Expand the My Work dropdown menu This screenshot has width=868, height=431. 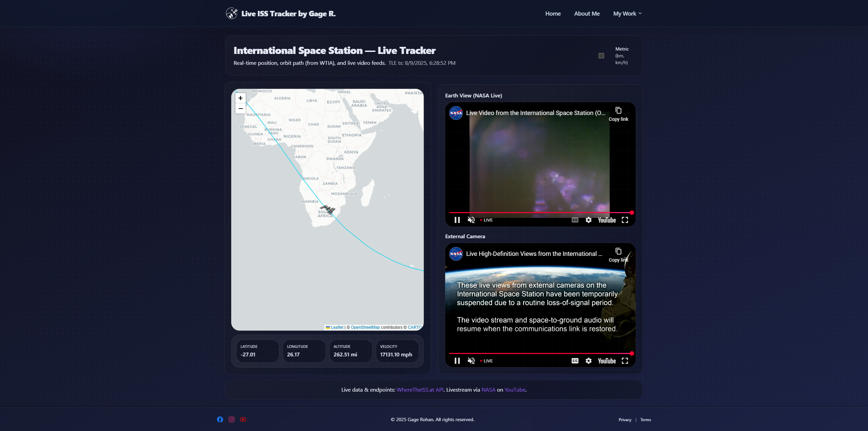[x=627, y=14]
